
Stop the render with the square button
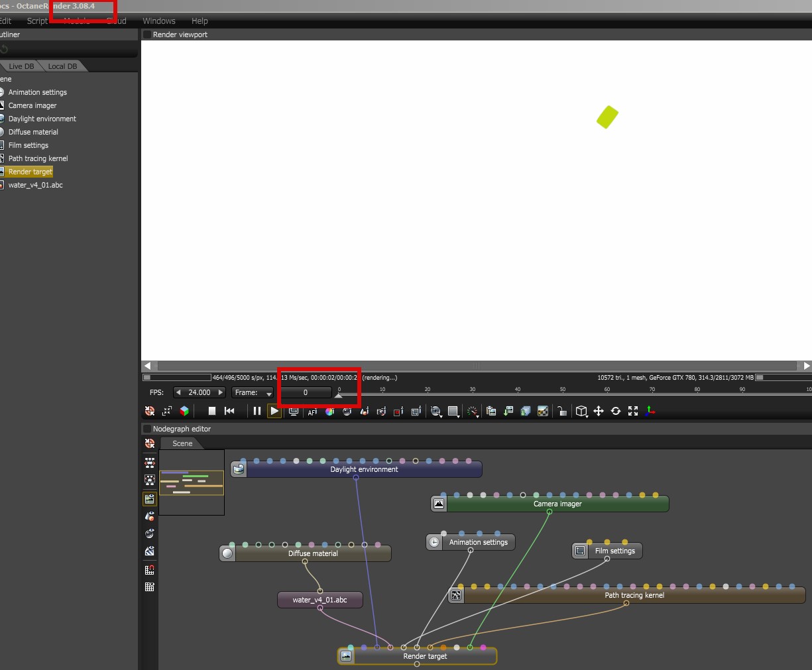pyautogui.click(x=212, y=411)
